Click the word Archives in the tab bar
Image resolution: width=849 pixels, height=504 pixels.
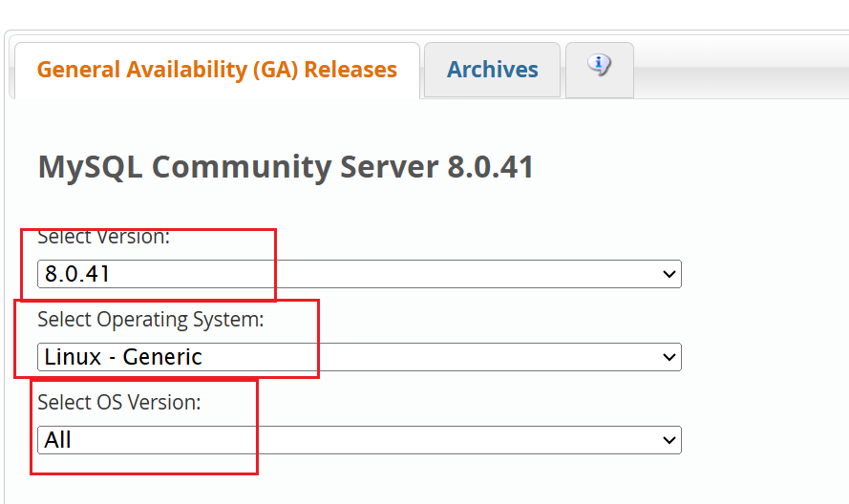click(492, 70)
